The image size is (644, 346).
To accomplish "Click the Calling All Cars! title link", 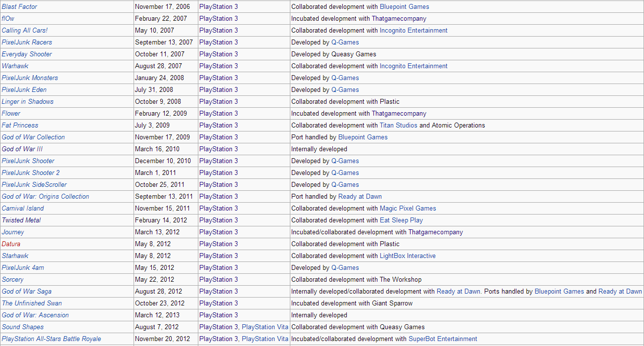I will click(x=25, y=30).
